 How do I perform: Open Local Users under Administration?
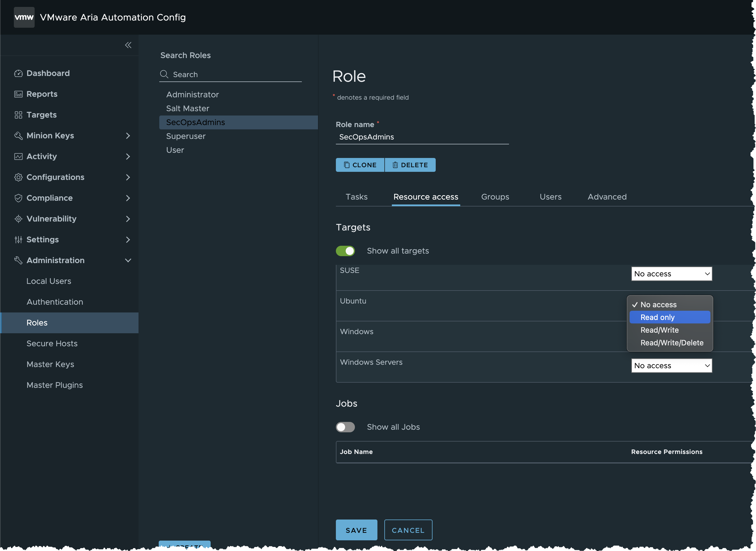tap(49, 281)
